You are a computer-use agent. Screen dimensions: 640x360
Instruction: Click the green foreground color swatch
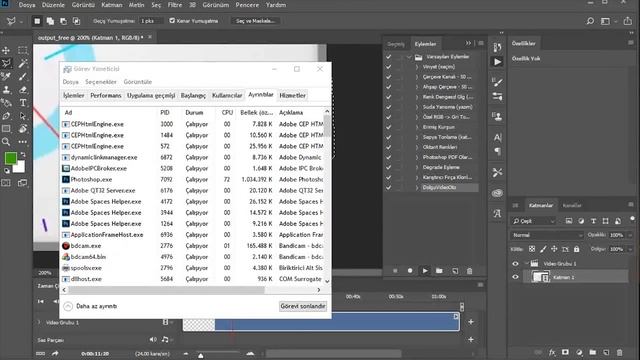tap(11, 158)
